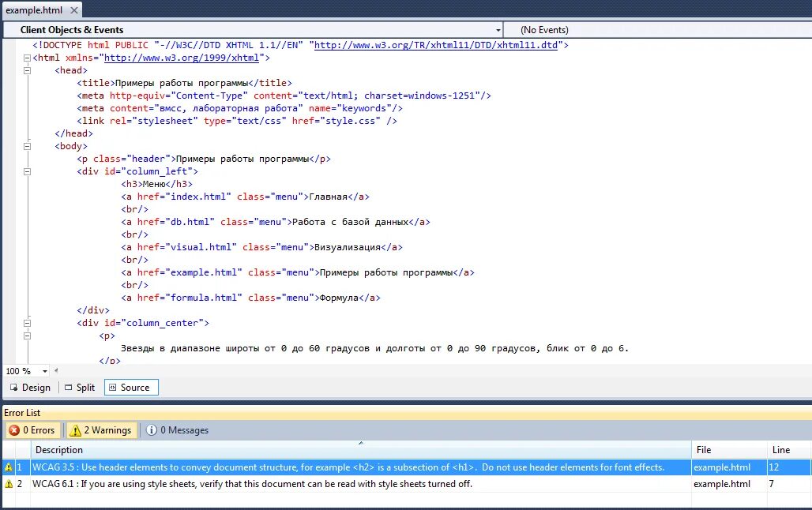Click the info messages icon
This screenshot has width=812, height=510.
point(151,430)
